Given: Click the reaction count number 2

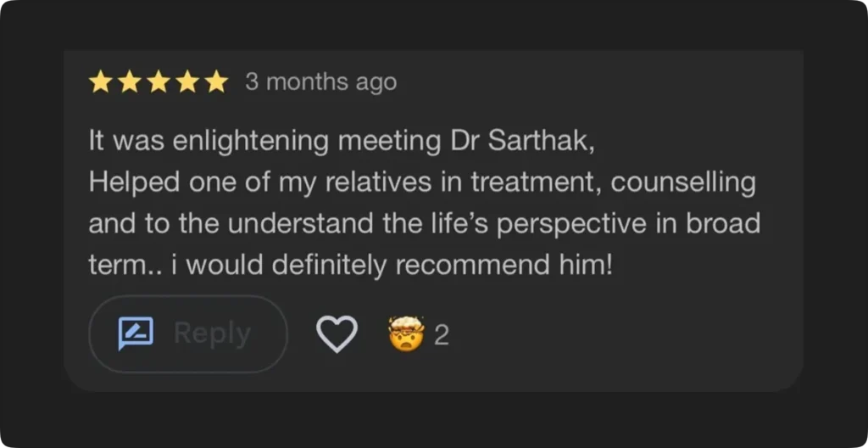Looking at the screenshot, I should [x=441, y=335].
